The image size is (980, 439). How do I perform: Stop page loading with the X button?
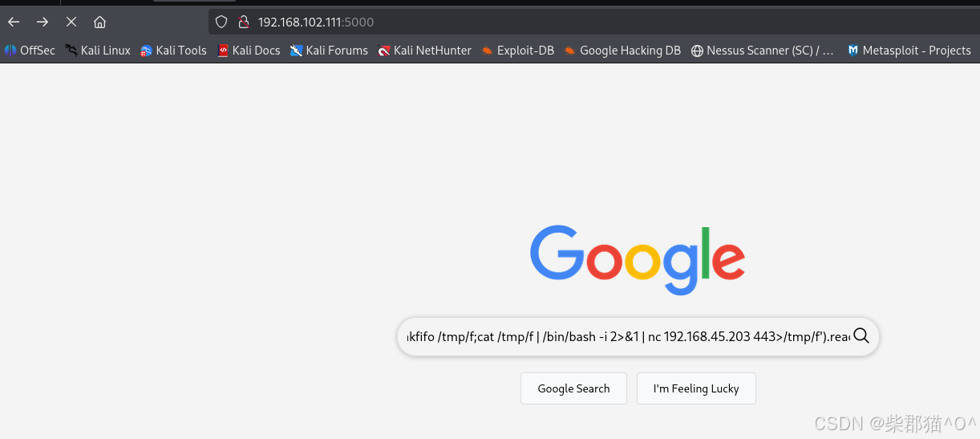pos(71,22)
